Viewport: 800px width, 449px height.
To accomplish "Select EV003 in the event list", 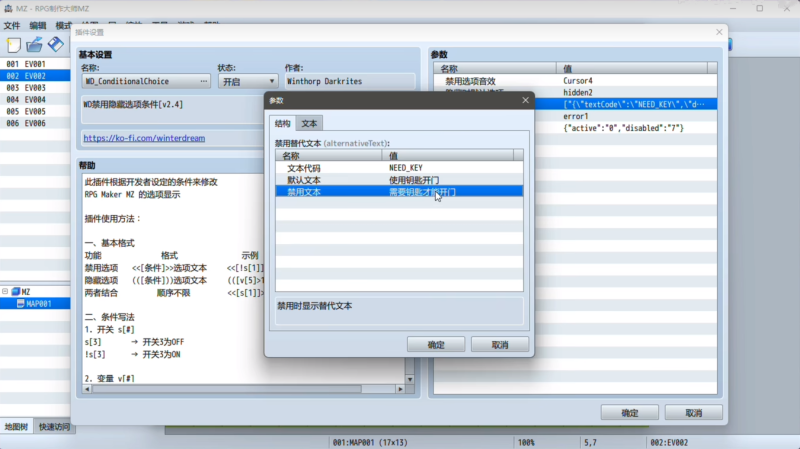I will click(x=35, y=88).
